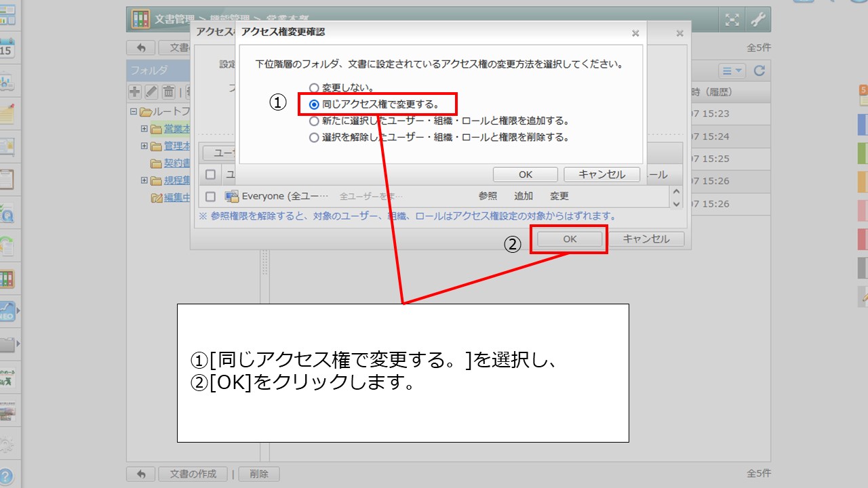
Task: Click the calendar icon in the left sidebar
Action: (7, 49)
